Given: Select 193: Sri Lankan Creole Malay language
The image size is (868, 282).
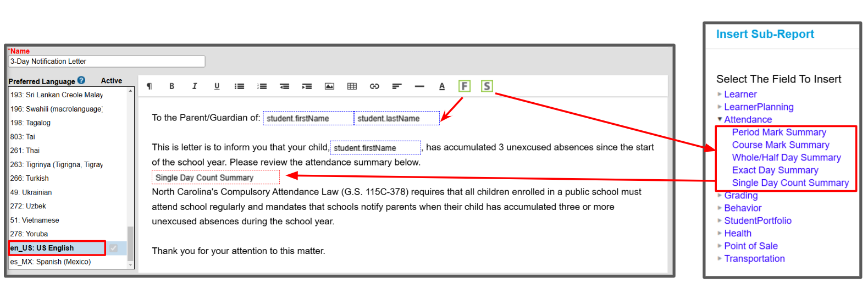Looking at the screenshot, I should point(57,95).
